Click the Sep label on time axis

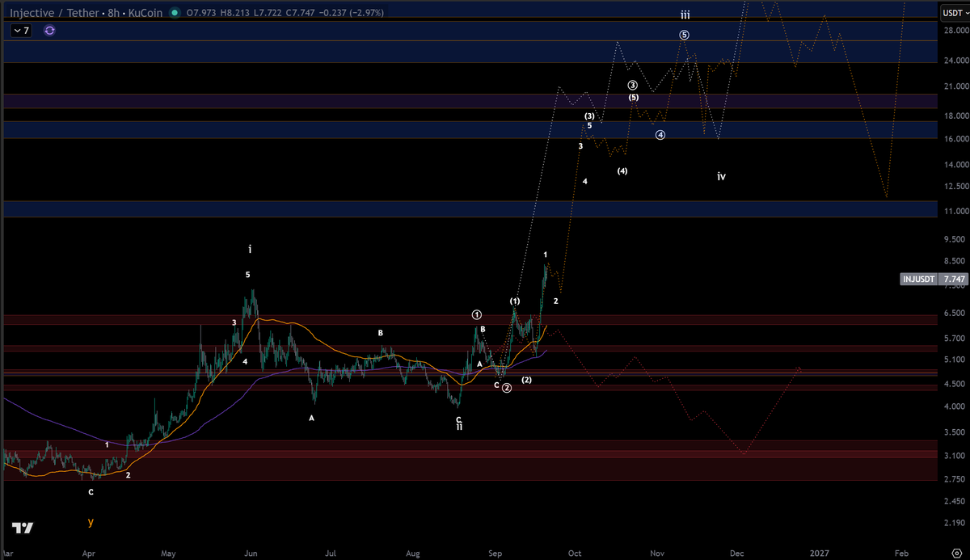tap(496, 554)
